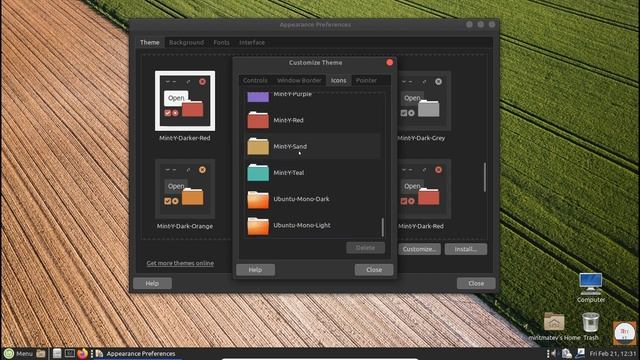This screenshot has width=640, height=360.
Task: Switch to the Pointer tab
Action: 366,80
